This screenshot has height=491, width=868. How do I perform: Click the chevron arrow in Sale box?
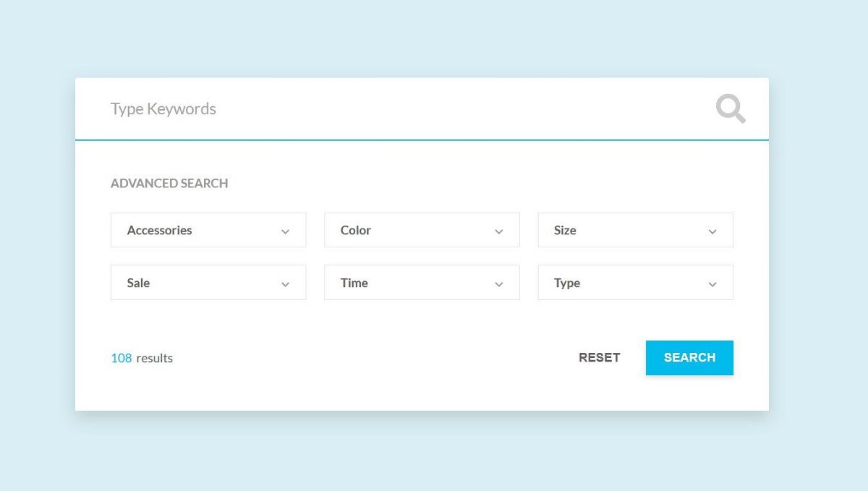[285, 284]
